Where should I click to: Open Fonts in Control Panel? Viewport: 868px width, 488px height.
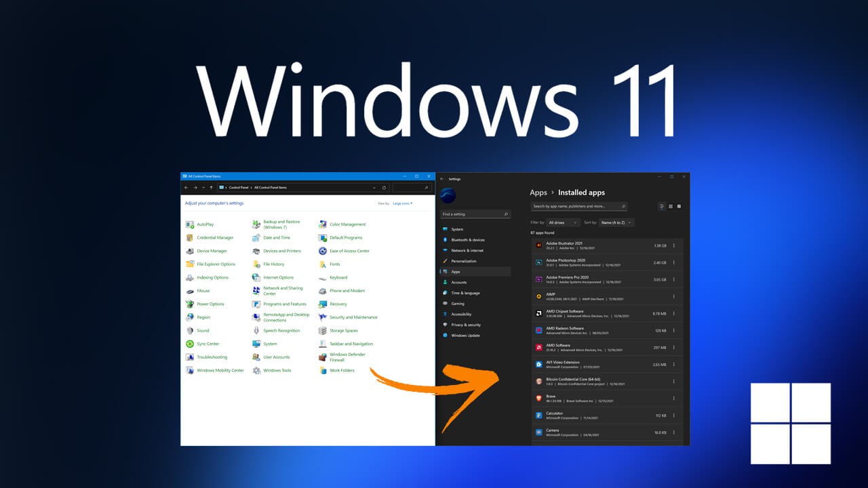click(330, 264)
